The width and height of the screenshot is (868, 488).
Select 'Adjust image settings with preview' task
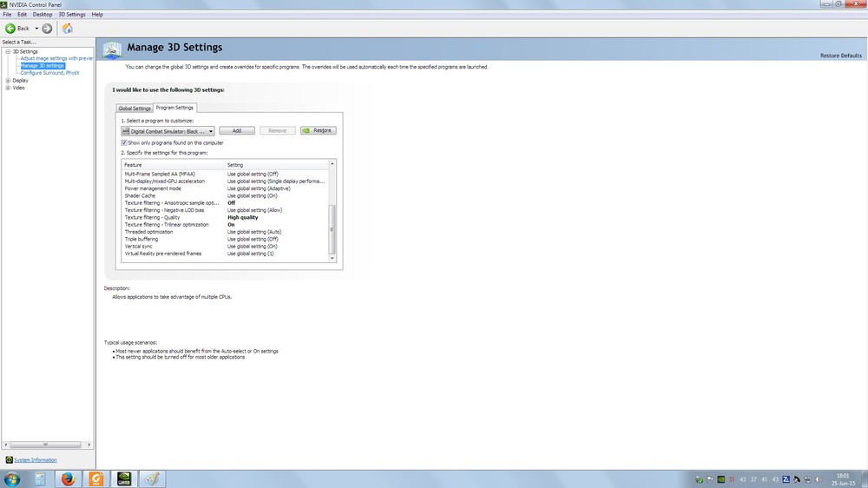pos(57,58)
